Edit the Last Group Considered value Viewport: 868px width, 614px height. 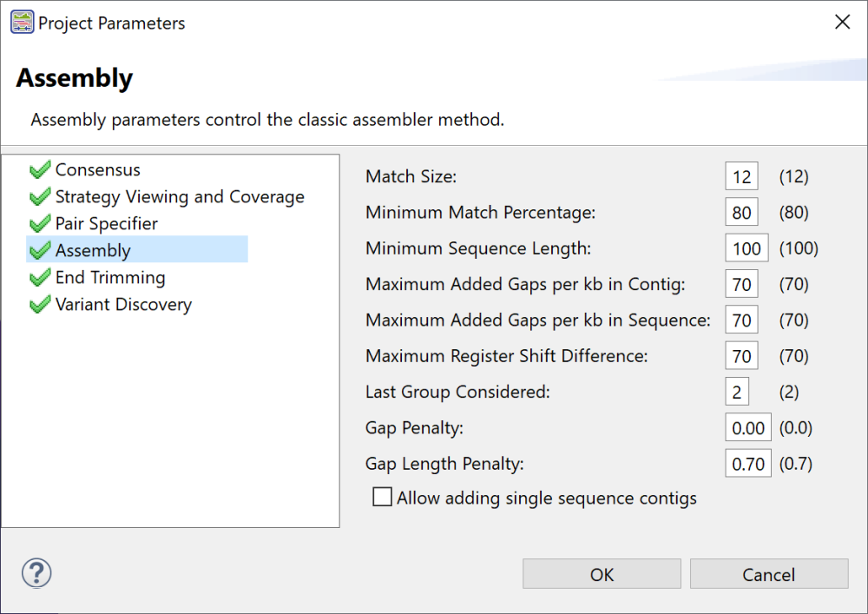coord(737,391)
